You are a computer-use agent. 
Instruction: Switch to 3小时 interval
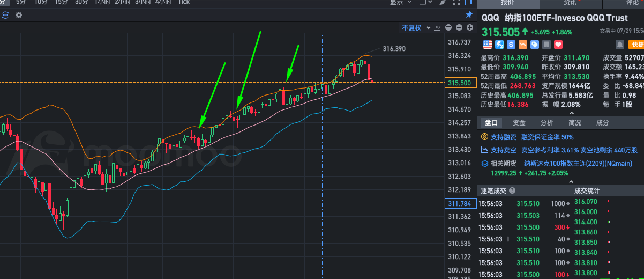(x=143, y=2)
